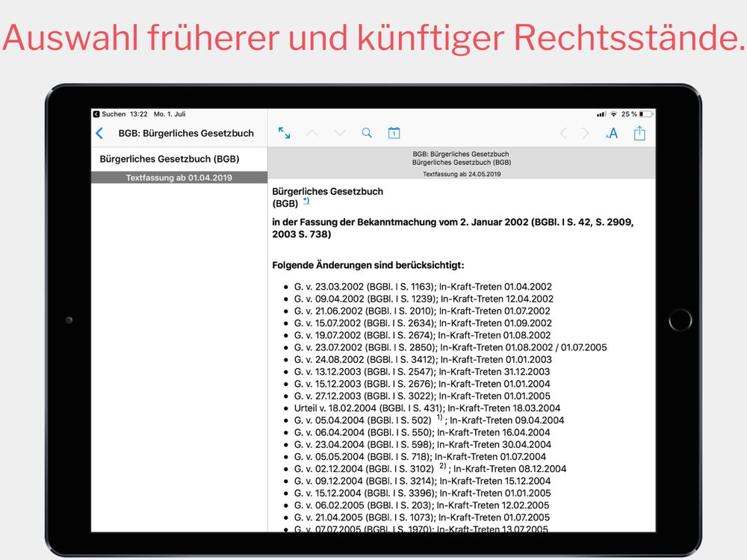Select the Textfassung ab 01.04.2019 row
The height and width of the screenshot is (560, 747).
coord(179,178)
